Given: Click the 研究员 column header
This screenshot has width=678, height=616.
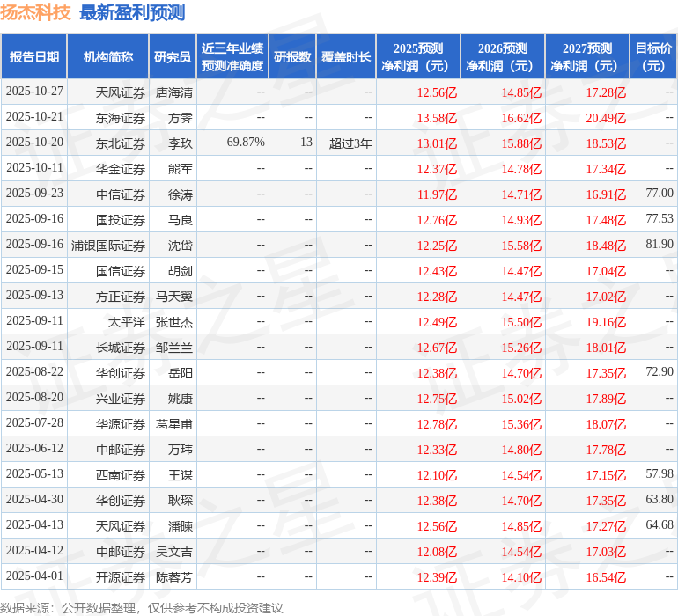Looking at the screenshot, I should 173,57.
